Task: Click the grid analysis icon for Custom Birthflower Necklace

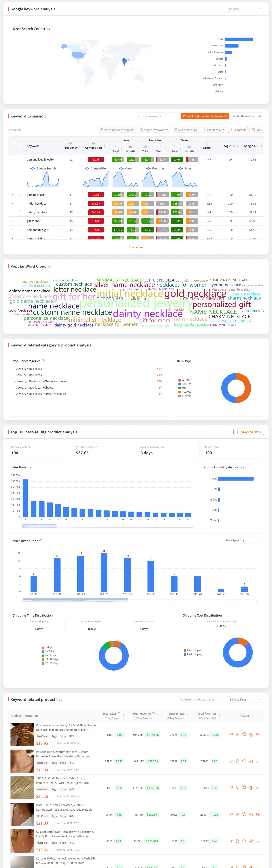Action: point(258,841)
